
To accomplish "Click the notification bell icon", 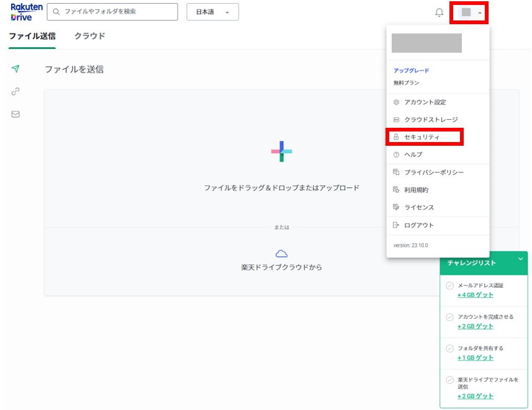I will point(439,12).
